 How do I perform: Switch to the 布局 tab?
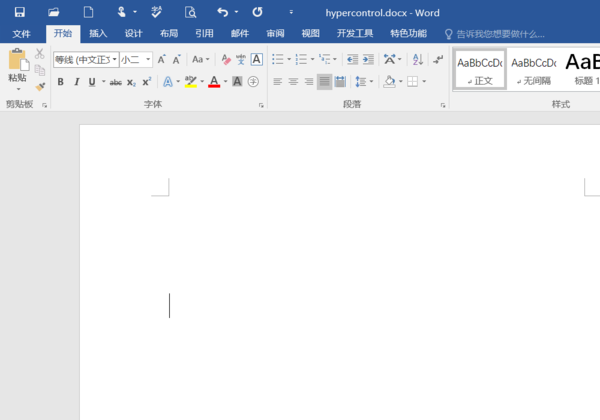tap(169, 34)
